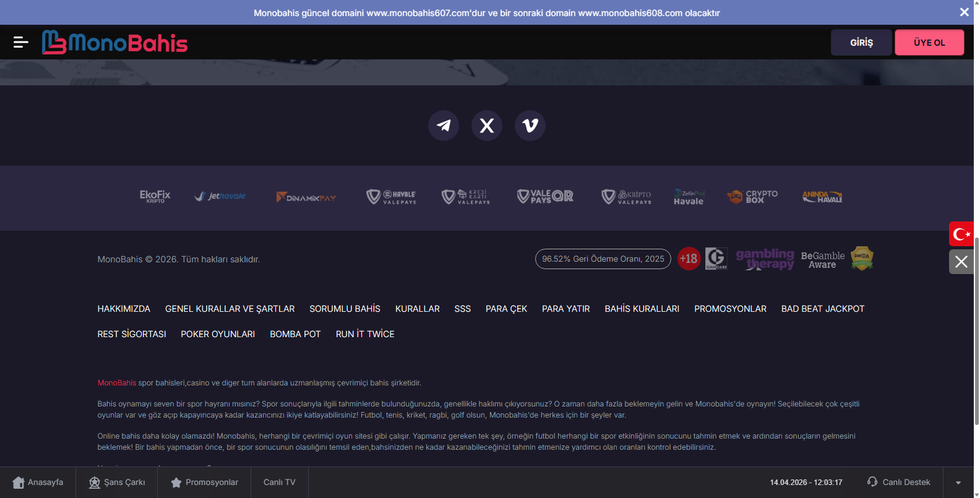Viewport: 980px width, 498px height.
Task: Click the 96.52% Geri Ödeme Oranı badge
Action: tap(603, 259)
